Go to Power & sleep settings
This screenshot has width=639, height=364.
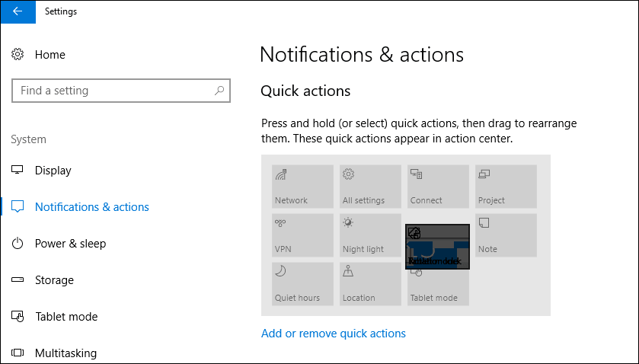click(71, 244)
